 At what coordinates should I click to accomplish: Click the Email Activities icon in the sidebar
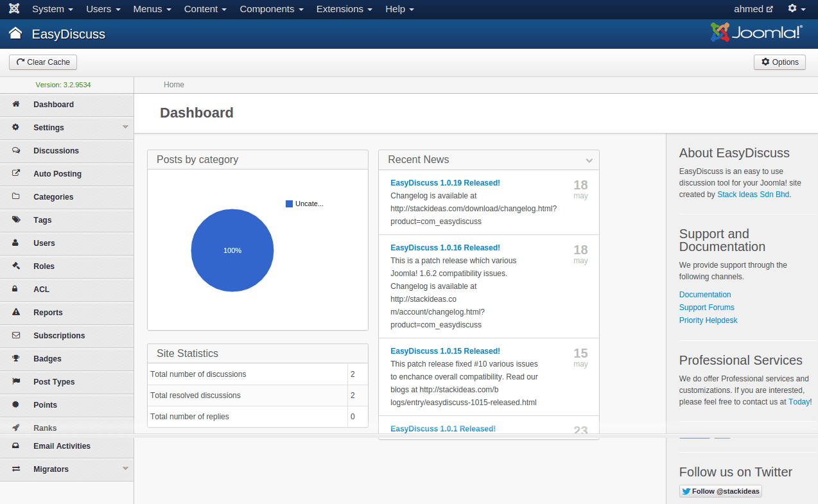[x=16, y=446]
